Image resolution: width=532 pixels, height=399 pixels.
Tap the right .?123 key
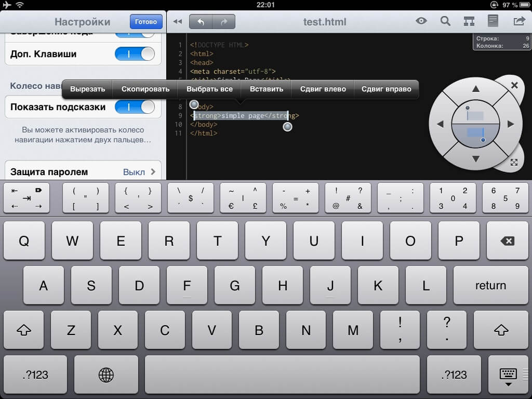pyautogui.click(x=454, y=375)
